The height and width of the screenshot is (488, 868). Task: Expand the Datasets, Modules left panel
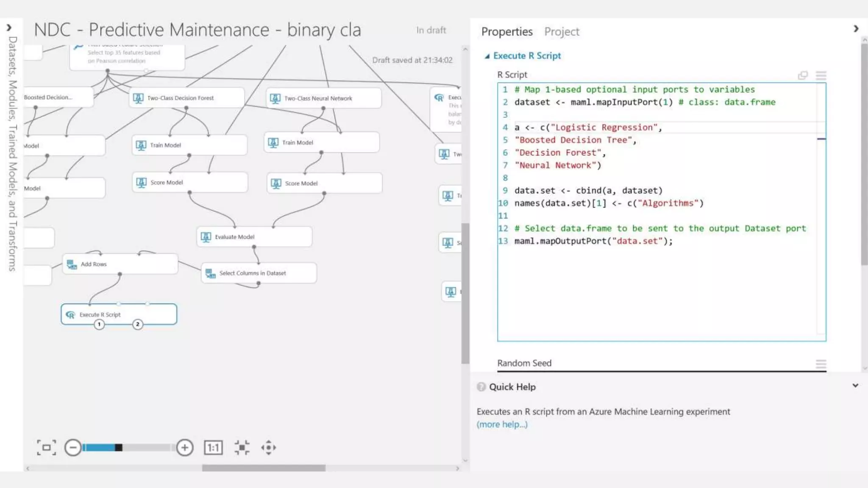point(9,28)
